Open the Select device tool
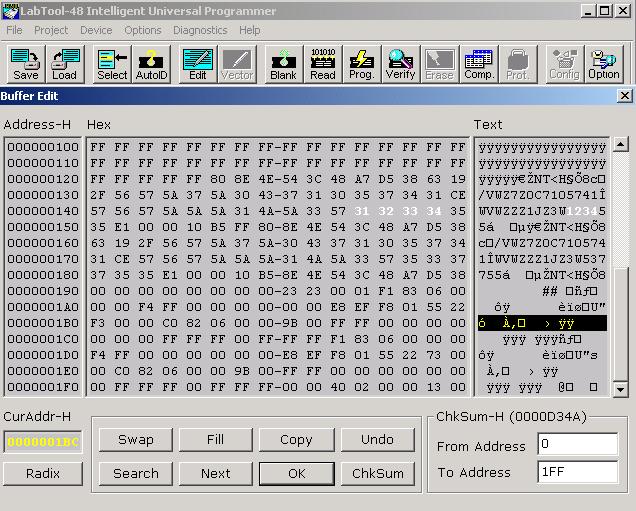Viewport: 636px width, 511px height. (x=112, y=64)
